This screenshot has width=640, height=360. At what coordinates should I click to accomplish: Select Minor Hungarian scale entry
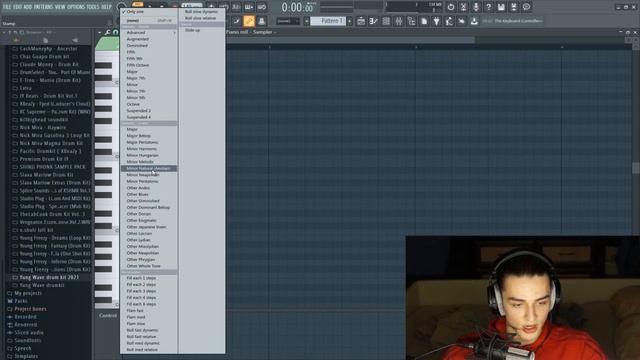pos(149,156)
